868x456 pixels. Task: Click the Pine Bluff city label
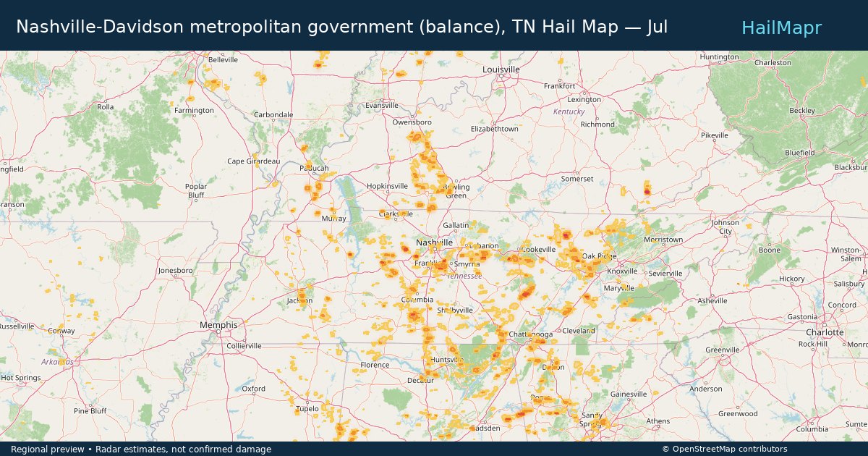tap(90, 410)
